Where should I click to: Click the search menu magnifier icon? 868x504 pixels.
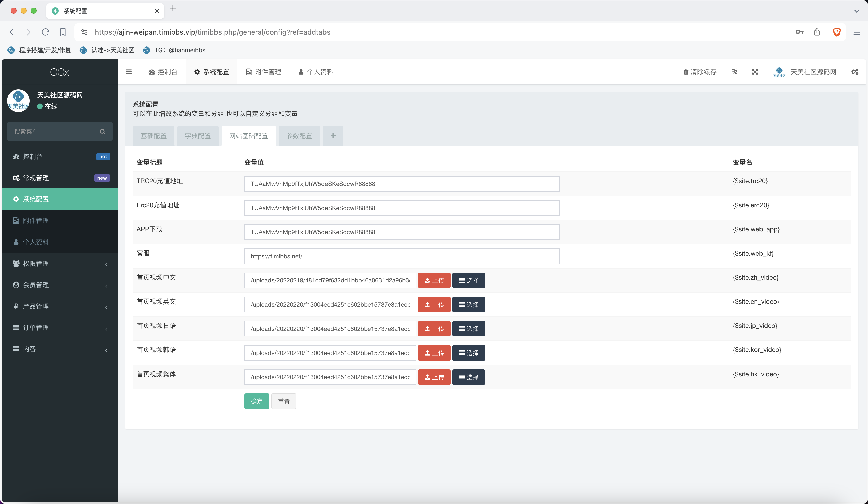[x=102, y=132]
